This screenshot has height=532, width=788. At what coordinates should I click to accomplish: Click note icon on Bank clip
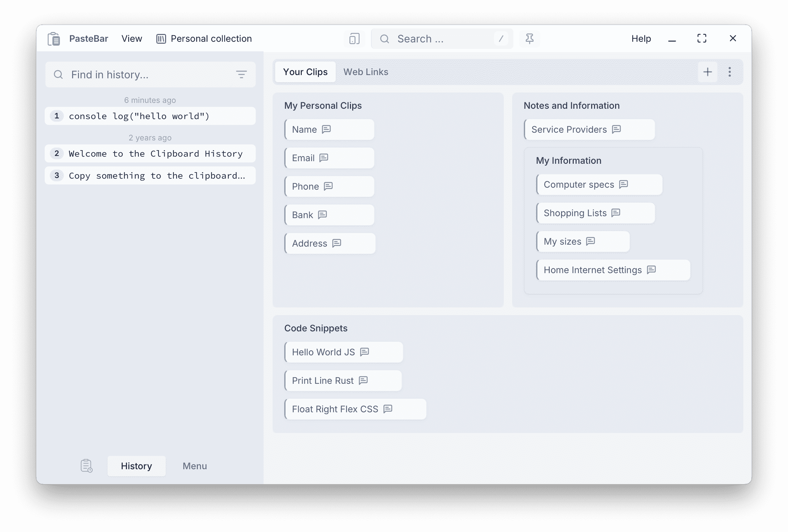pyautogui.click(x=322, y=215)
